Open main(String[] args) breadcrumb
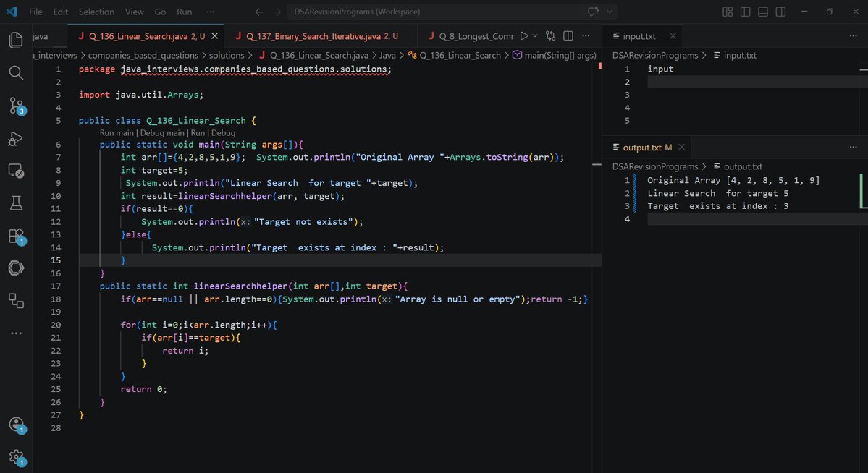Image resolution: width=868 pixels, height=473 pixels. pyautogui.click(x=554, y=55)
